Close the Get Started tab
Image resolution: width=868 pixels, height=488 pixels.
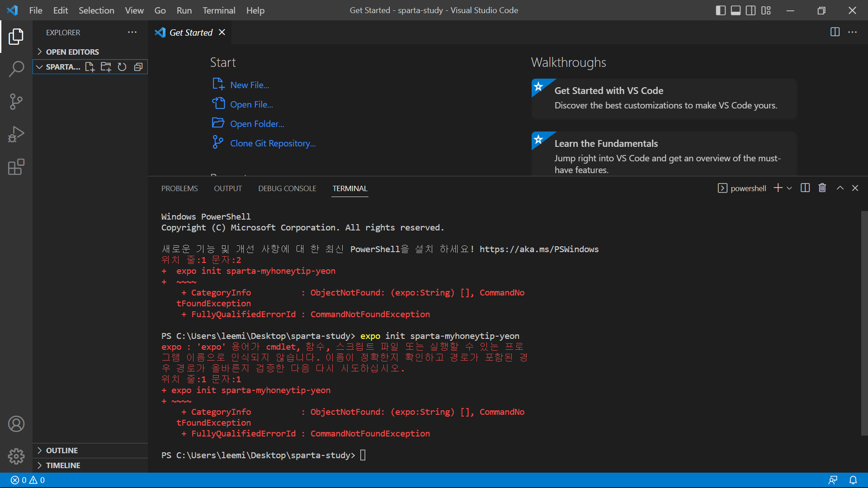coord(222,32)
